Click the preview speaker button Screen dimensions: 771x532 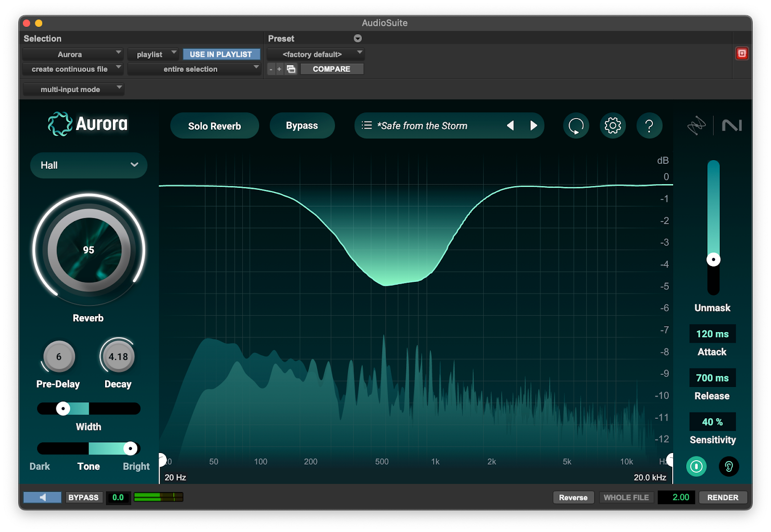pos(42,497)
